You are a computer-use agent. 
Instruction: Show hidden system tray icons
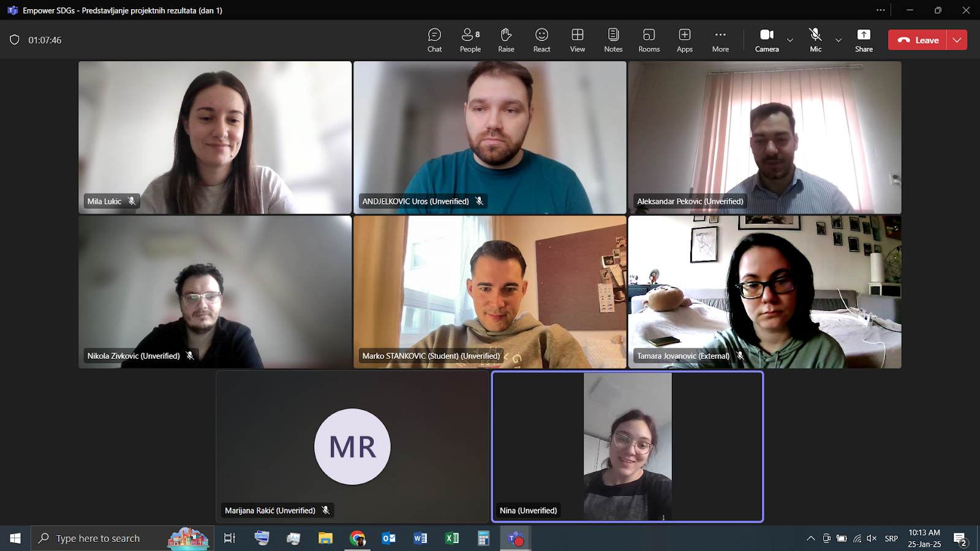810,538
